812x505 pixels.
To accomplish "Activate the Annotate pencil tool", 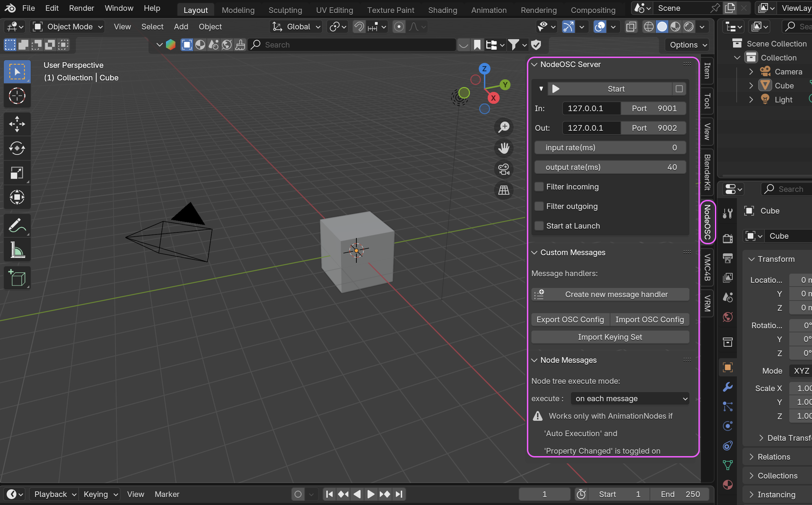I will 17,225.
